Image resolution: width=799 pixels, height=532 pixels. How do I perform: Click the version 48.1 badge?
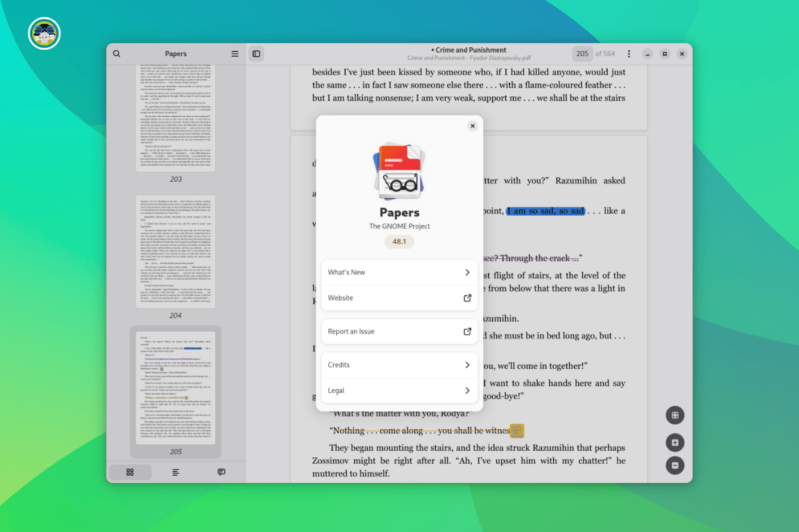click(x=399, y=241)
